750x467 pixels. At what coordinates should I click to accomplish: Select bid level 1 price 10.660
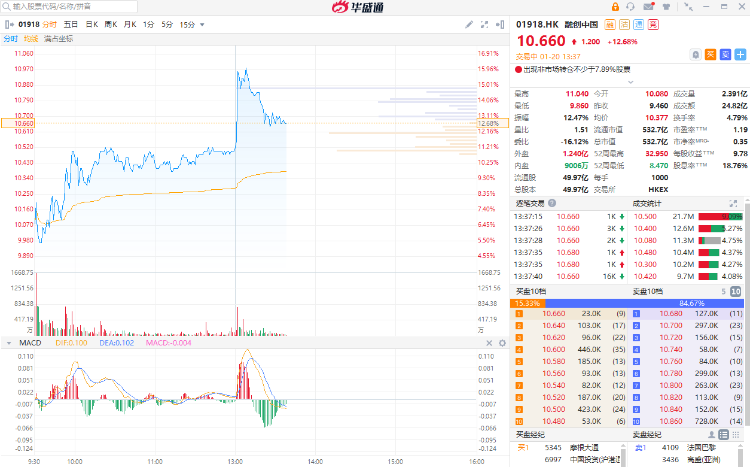[x=553, y=313]
